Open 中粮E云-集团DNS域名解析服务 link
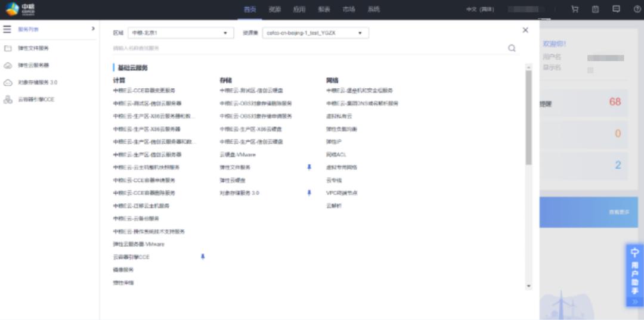Image resolution: width=644 pixels, height=320 pixels. 363,103
